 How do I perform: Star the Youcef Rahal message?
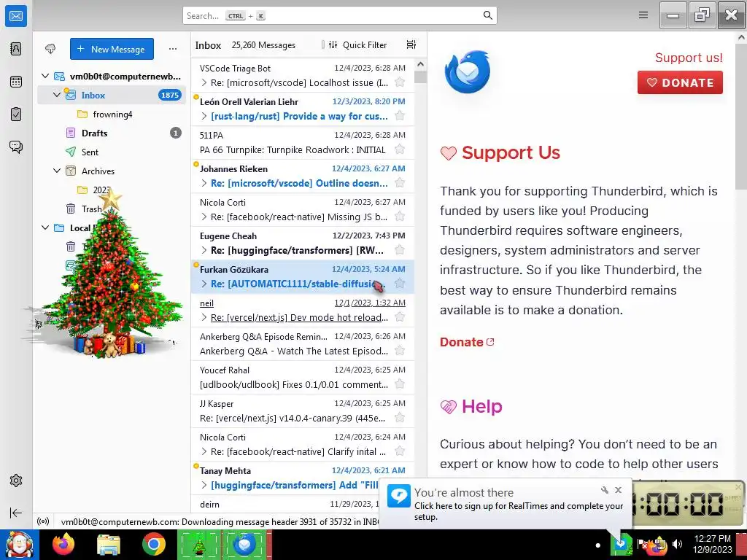(400, 384)
